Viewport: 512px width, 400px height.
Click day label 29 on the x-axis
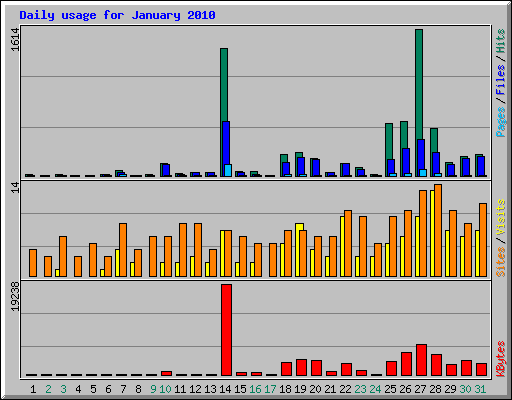(x=450, y=389)
